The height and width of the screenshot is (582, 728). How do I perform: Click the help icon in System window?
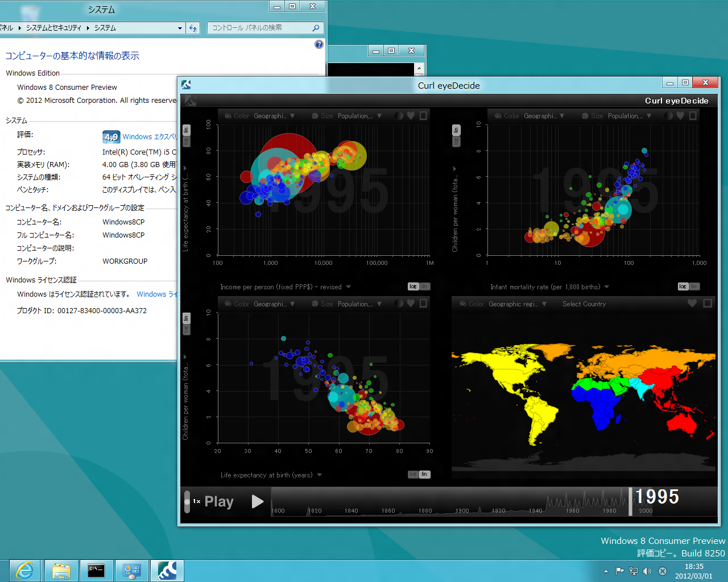pos(319,44)
